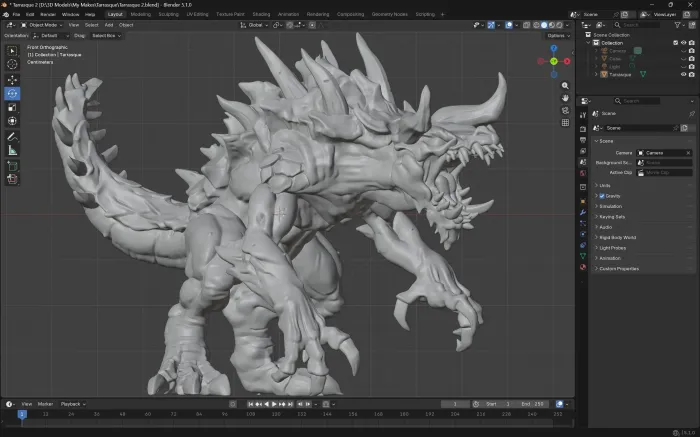The width and height of the screenshot is (700, 437).
Task: Select the Select Box tool
Action: tap(12, 51)
